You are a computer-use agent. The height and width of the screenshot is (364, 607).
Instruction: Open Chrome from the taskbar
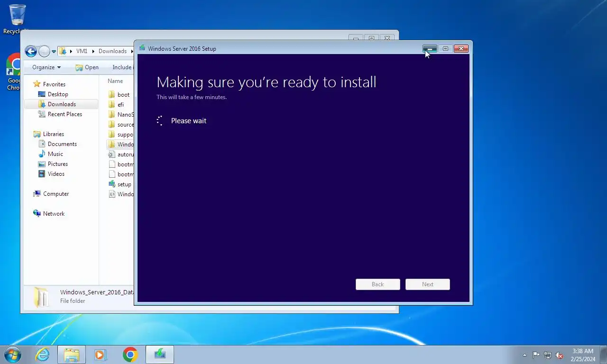(x=130, y=355)
